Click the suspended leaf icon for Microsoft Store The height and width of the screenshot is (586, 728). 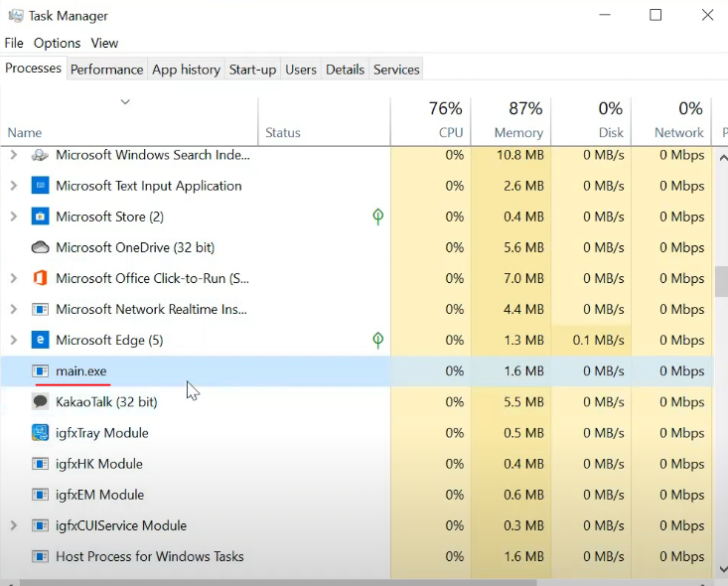tap(378, 217)
